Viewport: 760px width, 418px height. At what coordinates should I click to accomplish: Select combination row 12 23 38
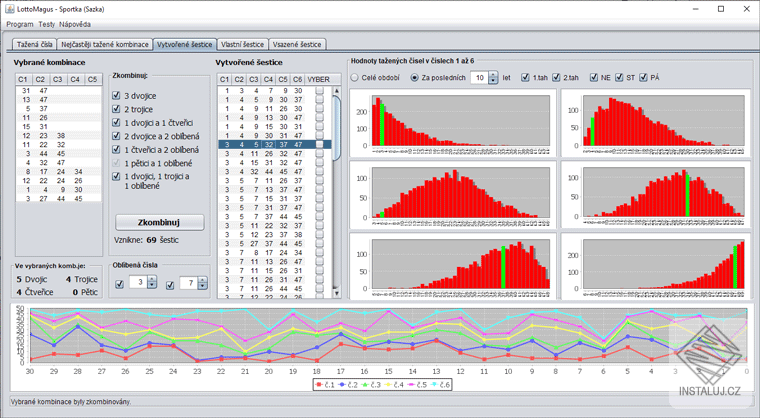pyautogui.click(x=59, y=136)
